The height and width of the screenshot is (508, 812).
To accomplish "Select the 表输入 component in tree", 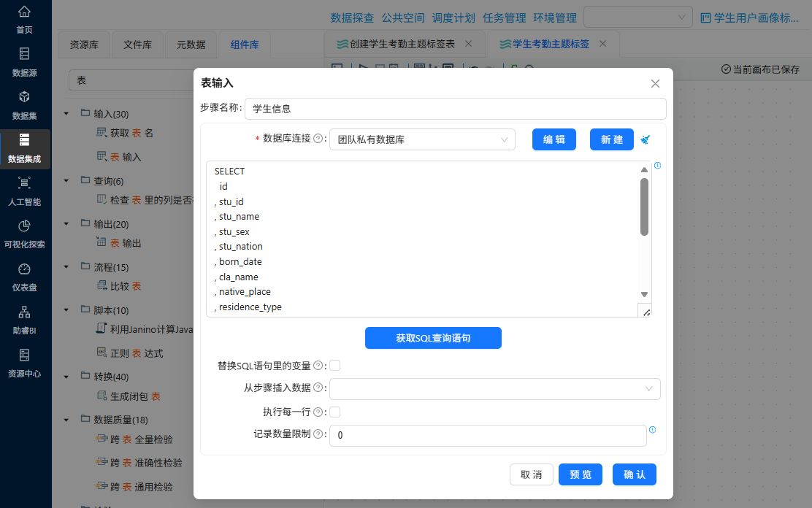I will (x=119, y=156).
